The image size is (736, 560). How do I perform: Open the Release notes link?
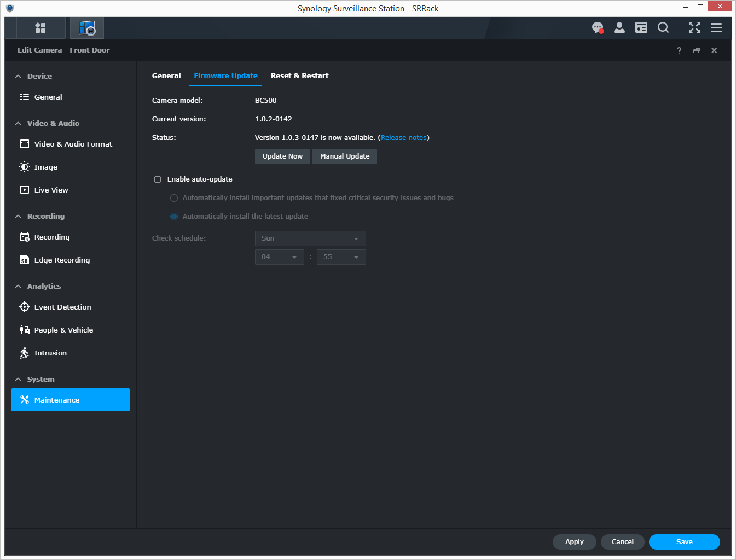tap(404, 138)
